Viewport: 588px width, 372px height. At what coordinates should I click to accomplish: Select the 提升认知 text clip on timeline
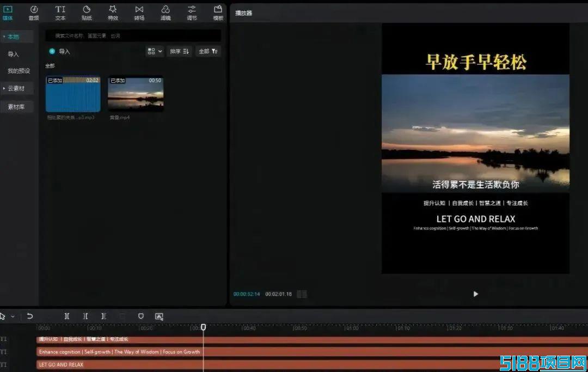pos(312,339)
